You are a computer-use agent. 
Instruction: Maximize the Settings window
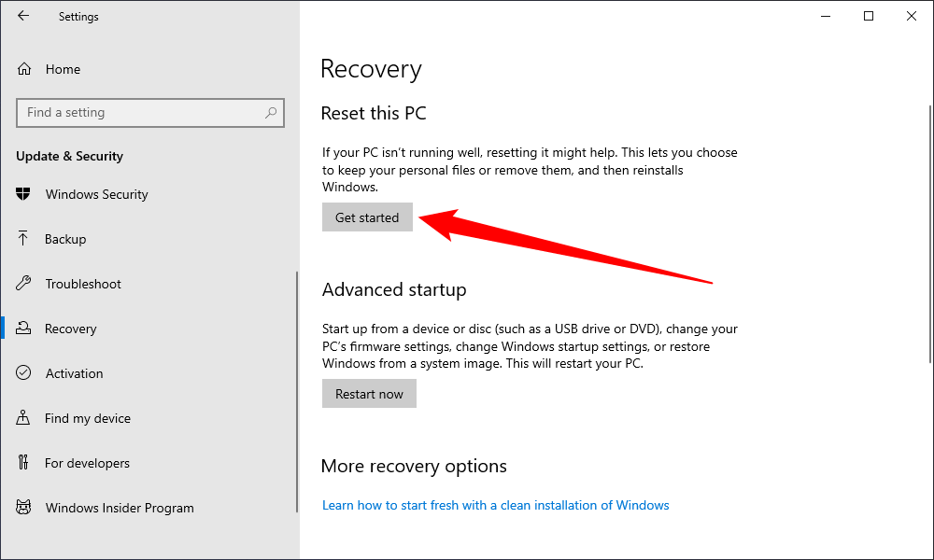tap(869, 16)
